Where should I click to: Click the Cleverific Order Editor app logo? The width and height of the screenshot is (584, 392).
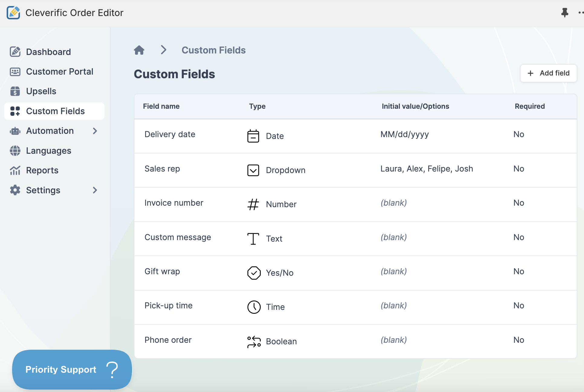(x=13, y=13)
